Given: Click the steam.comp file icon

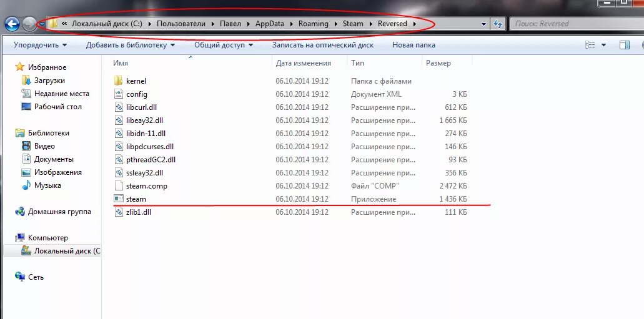Looking at the screenshot, I should tap(118, 186).
